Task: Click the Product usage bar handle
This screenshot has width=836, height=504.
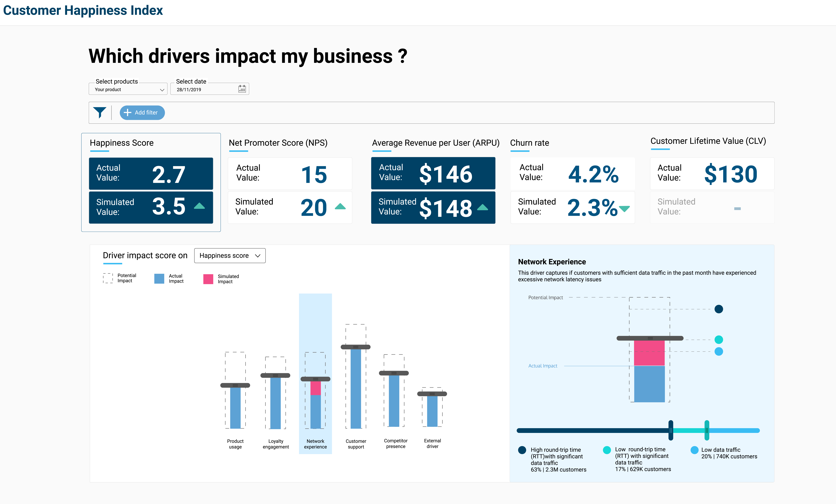Action: [x=235, y=385]
